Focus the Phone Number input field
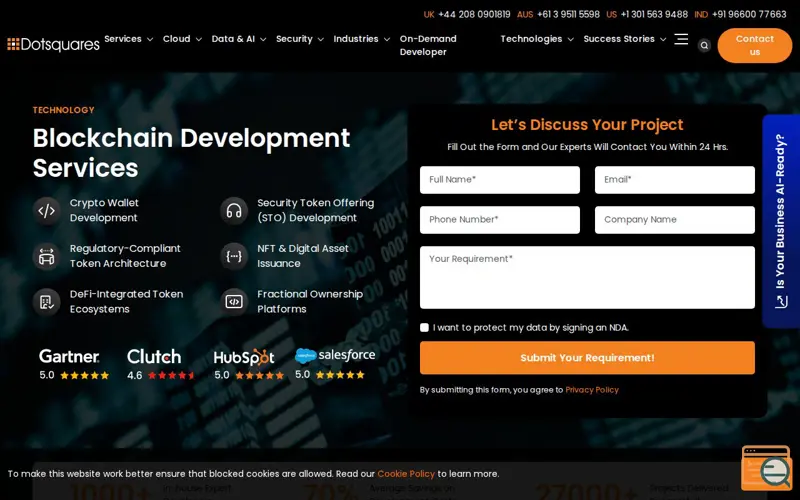This screenshot has height=500, width=800. click(499, 220)
